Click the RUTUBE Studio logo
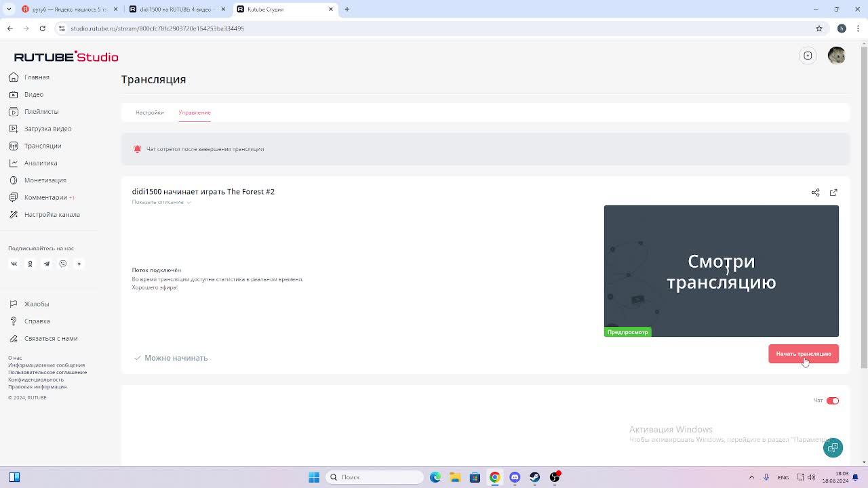Image resolution: width=868 pixels, height=488 pixels. (x=66, y=57)
